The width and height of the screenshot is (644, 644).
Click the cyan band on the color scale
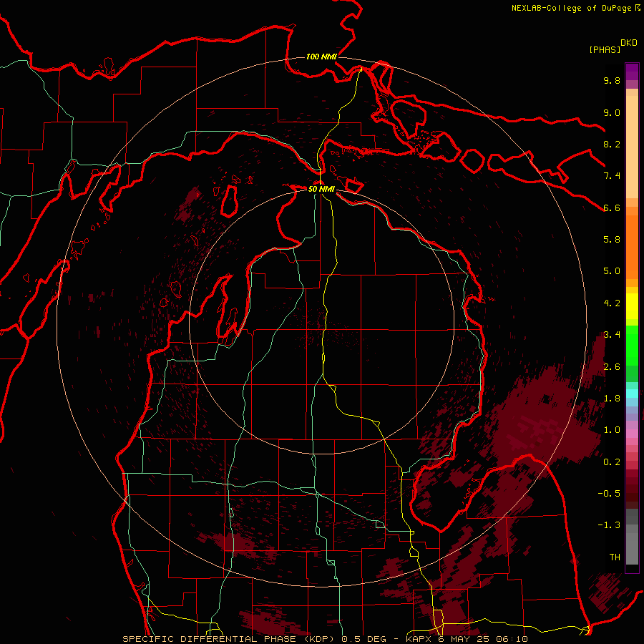pos(632,394)
